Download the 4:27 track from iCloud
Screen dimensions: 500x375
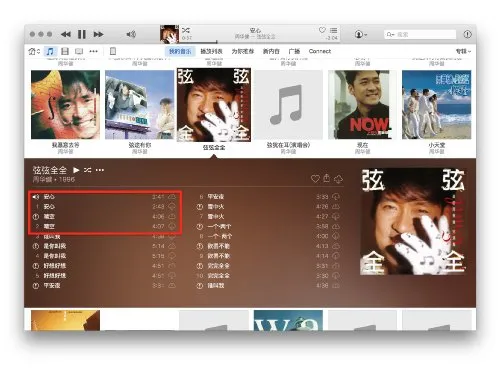coord(336,217)
